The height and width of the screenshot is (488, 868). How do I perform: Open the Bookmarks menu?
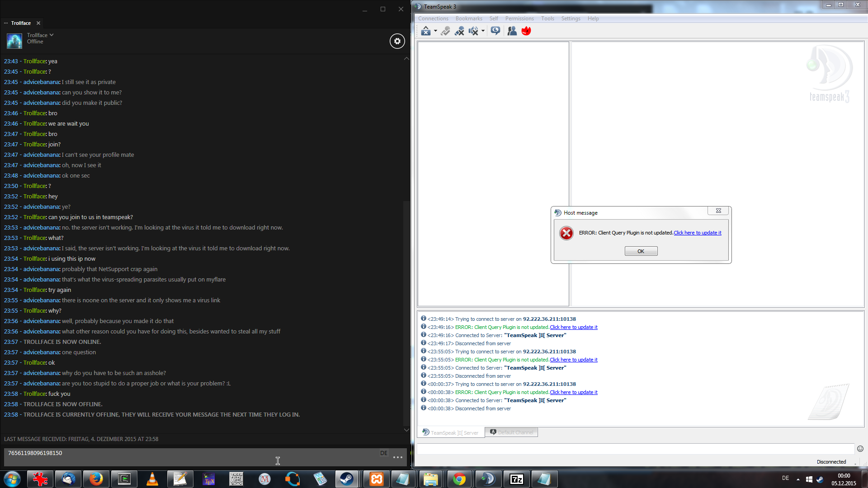468,19
